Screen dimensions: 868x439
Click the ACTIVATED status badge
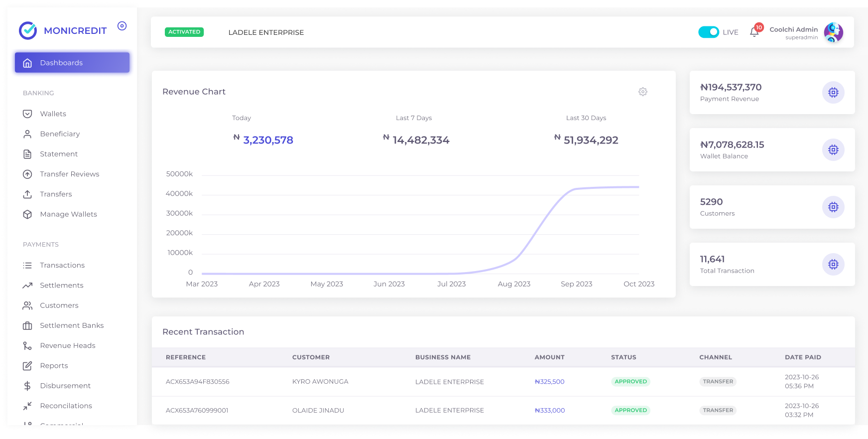[184, 32]
